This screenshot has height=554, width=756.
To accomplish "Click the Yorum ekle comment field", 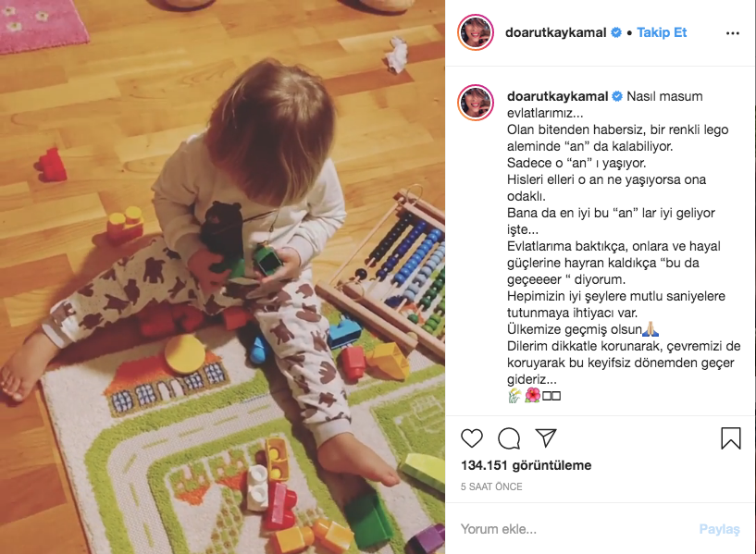I will (574, 529).
